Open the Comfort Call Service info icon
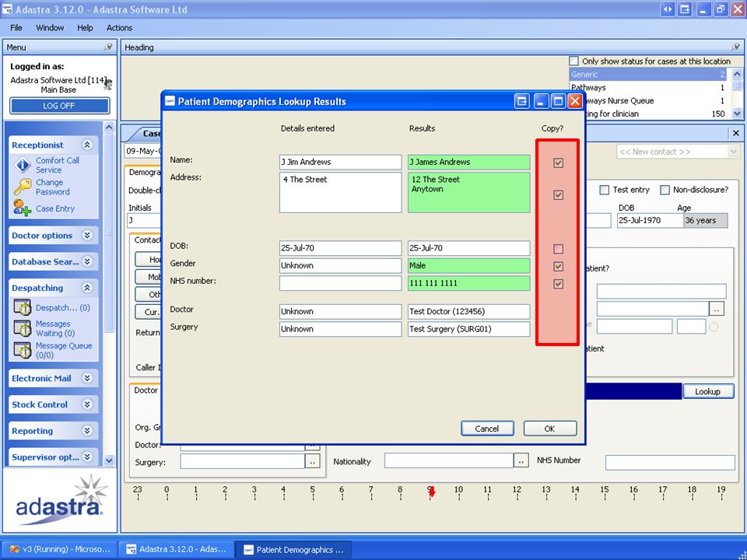 point(23,165)
